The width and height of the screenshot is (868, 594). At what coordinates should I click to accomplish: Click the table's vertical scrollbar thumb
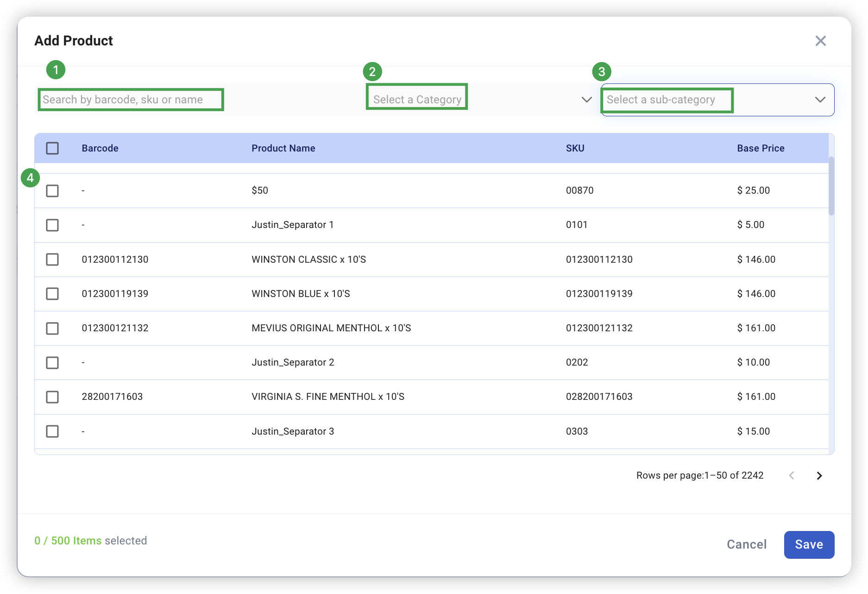[x=831, y=186]
